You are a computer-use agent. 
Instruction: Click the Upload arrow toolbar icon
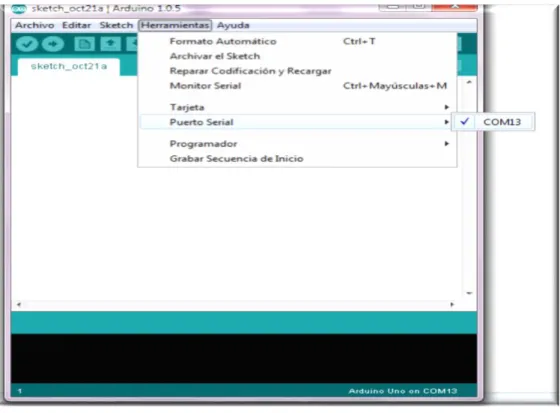[x=53, y=44]
